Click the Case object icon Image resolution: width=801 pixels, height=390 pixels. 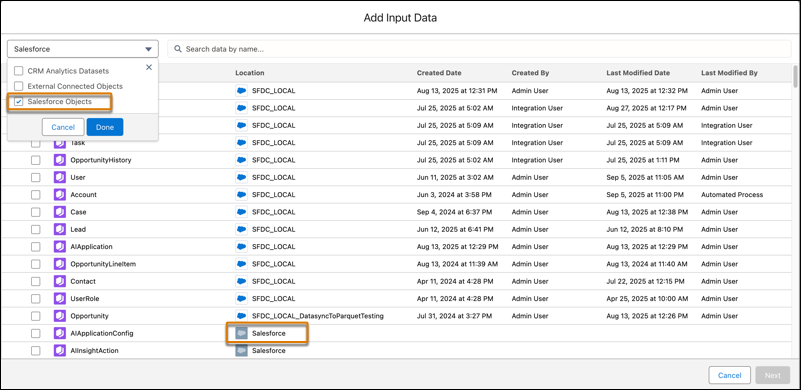(x=60, y=212)
